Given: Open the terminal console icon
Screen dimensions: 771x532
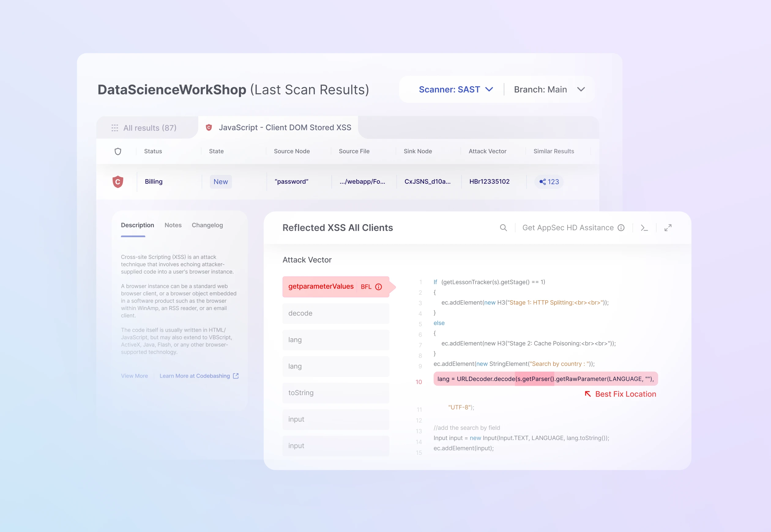Looking at the screenshot, I should [644, 228].
